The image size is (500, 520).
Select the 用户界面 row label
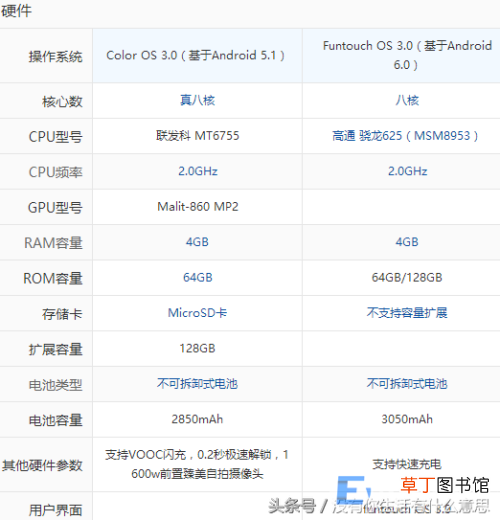pyautogui.click(x=55, y=510)
